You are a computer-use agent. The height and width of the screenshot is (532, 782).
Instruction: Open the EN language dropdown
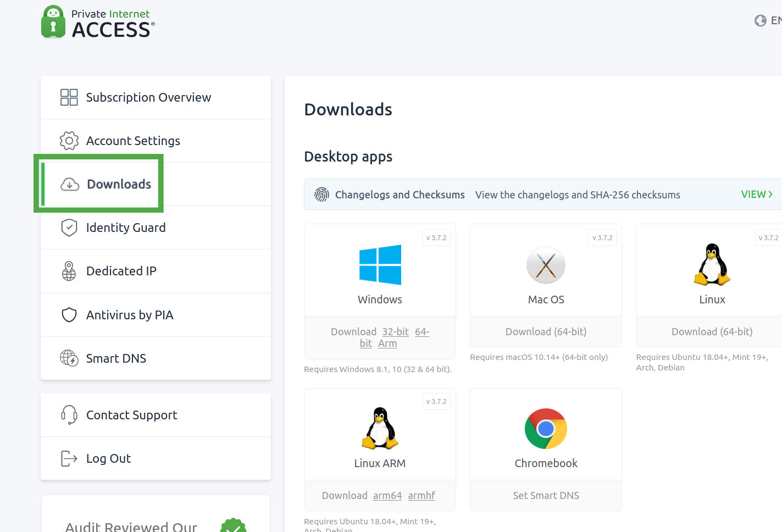(768, 21)
